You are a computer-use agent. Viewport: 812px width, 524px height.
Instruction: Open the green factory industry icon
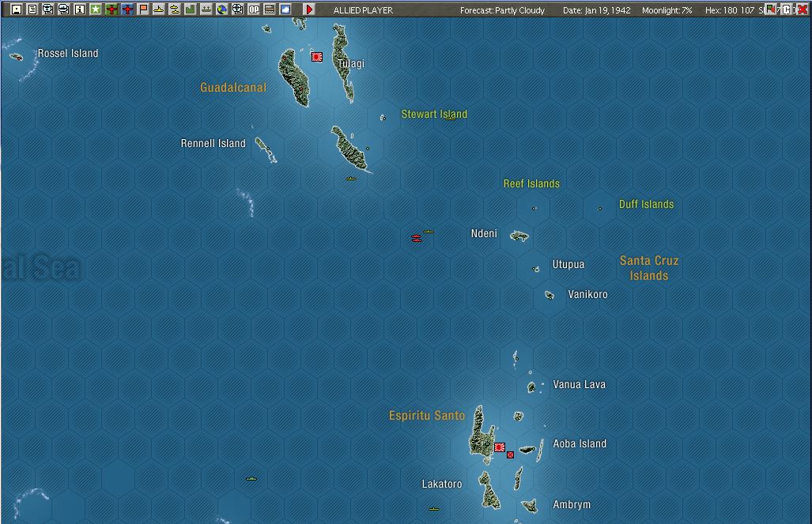coord(191,9)
